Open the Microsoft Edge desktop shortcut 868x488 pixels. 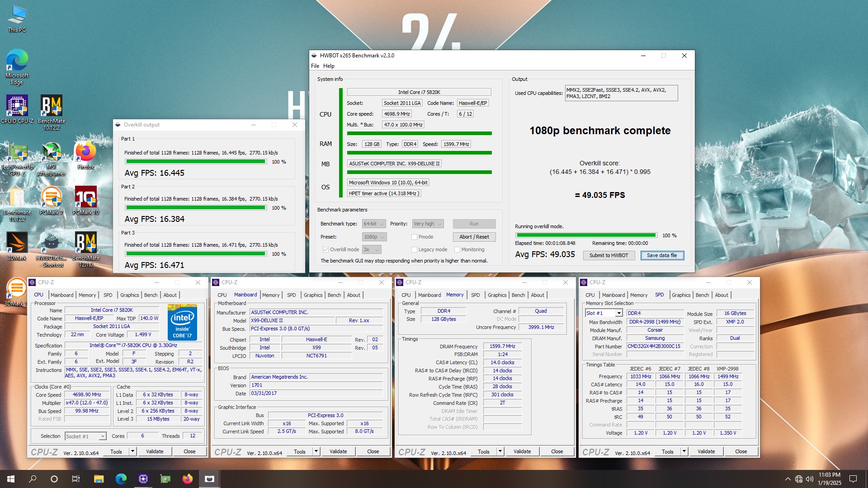[x=17, y=67]
